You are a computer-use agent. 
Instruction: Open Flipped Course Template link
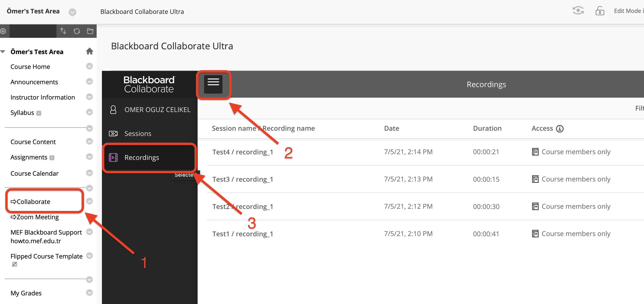click(46, 256)
